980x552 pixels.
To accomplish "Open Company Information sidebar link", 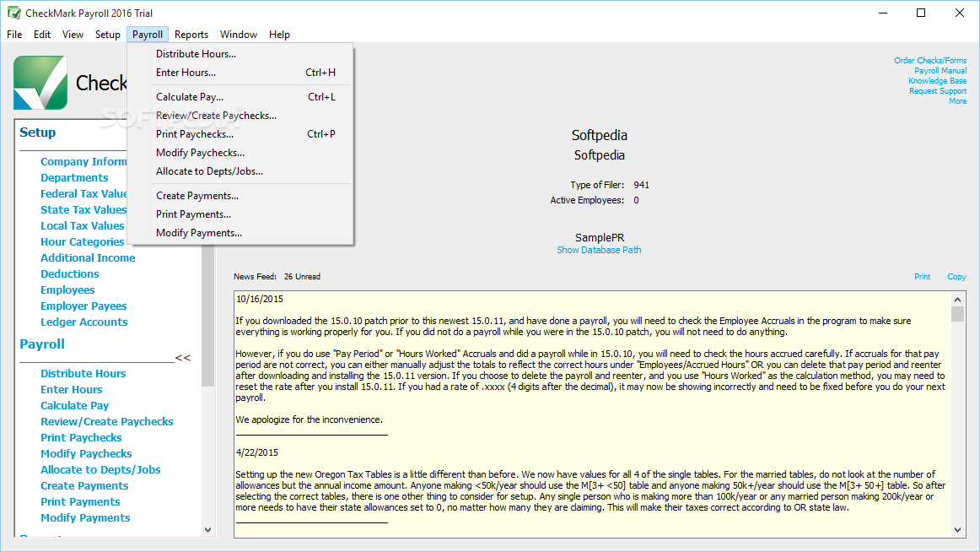I will point(83,161).
